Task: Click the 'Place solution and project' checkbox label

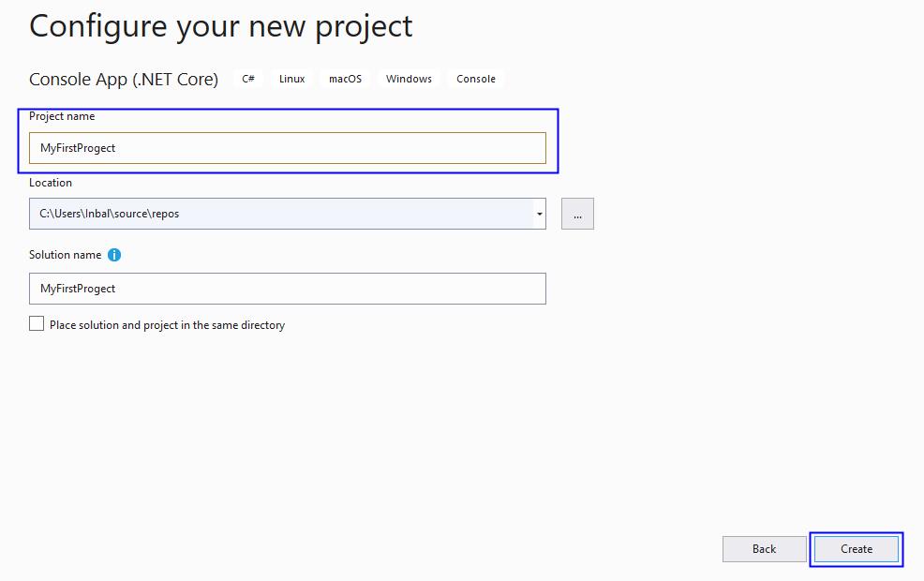Action: click(x=167, y=325)
